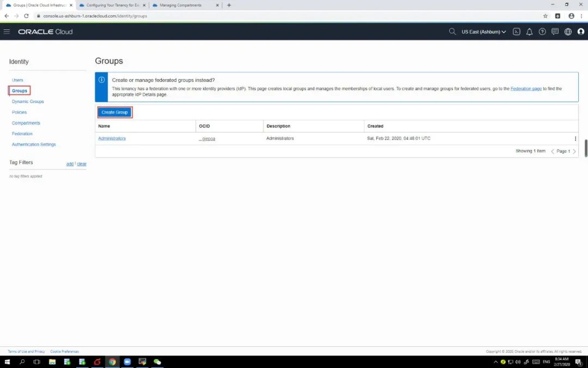Select Groups in the Identity sidebar
The width and height of the screenshot is (588, 368).
pyautogui.click(x=19, y=91)
